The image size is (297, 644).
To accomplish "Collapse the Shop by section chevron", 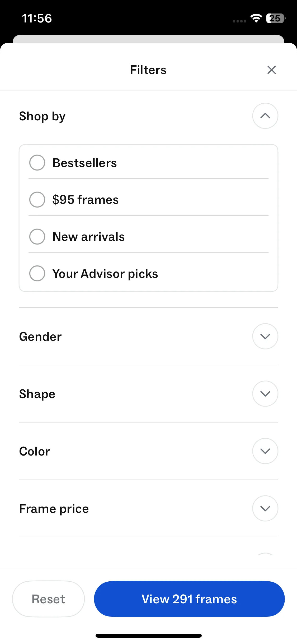I will pyautogui.click(x=265, y=116).
